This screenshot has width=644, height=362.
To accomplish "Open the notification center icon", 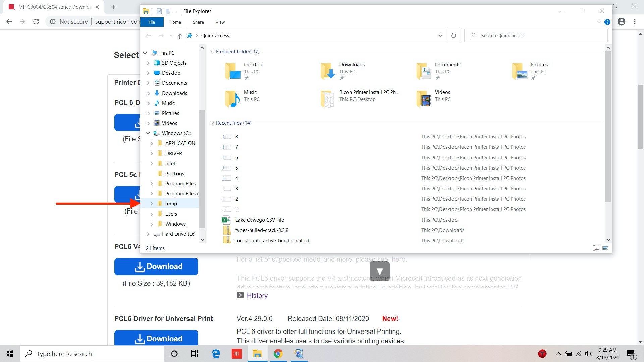I will [x=631, y=354].
